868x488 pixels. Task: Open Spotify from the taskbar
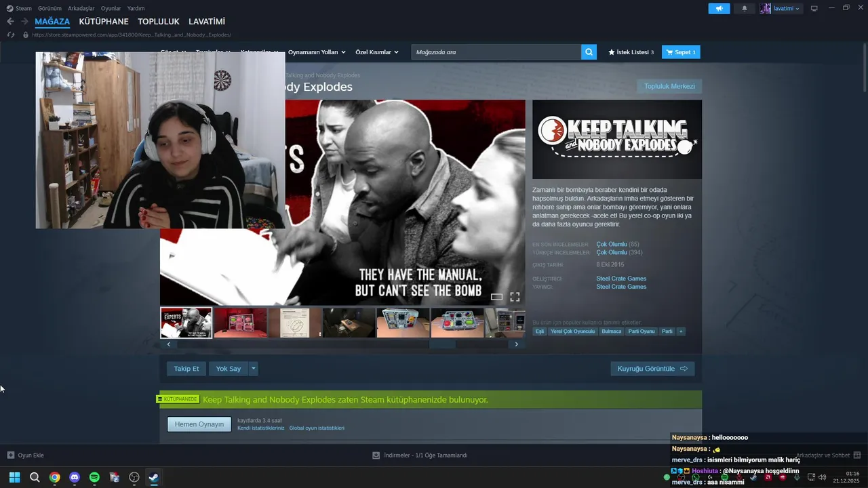pyautogui.click(x=94, y=477)
